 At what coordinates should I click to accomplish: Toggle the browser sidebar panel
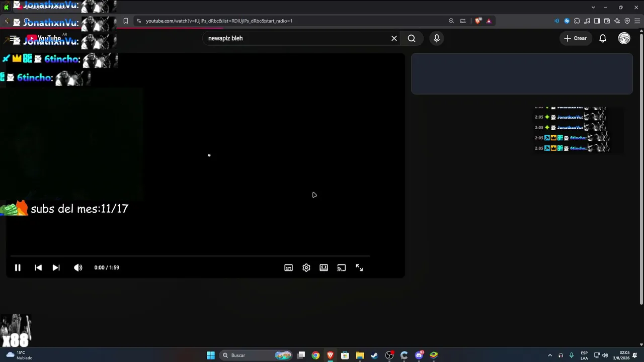tap(597, 21)
